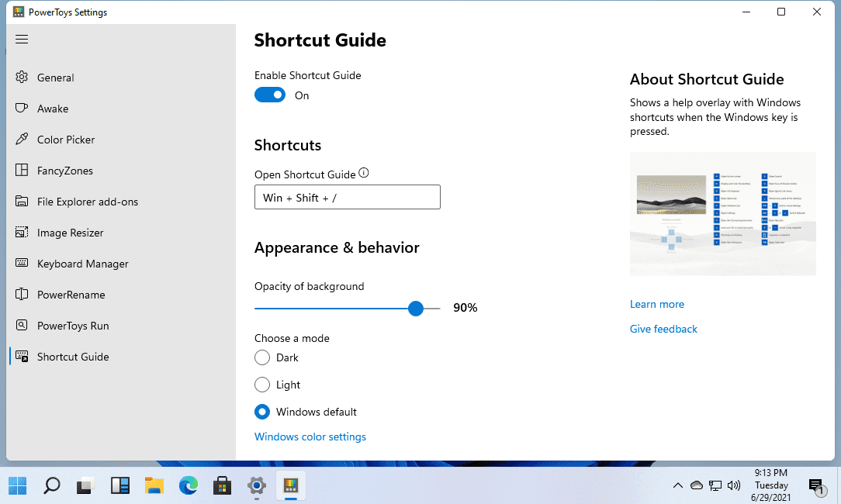Viewport: 841px width, 504px height.
Task: Select the Dark mode radio button
Action: pos(261,357)
